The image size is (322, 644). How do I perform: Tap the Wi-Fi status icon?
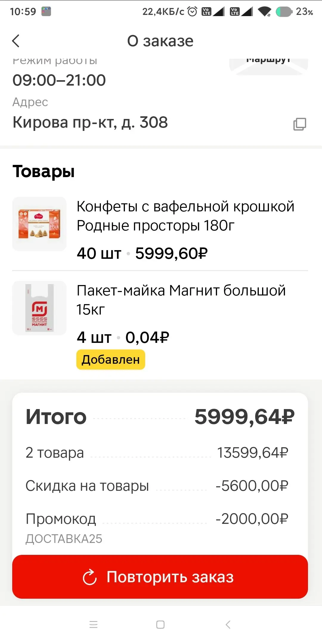pos(264,12)
